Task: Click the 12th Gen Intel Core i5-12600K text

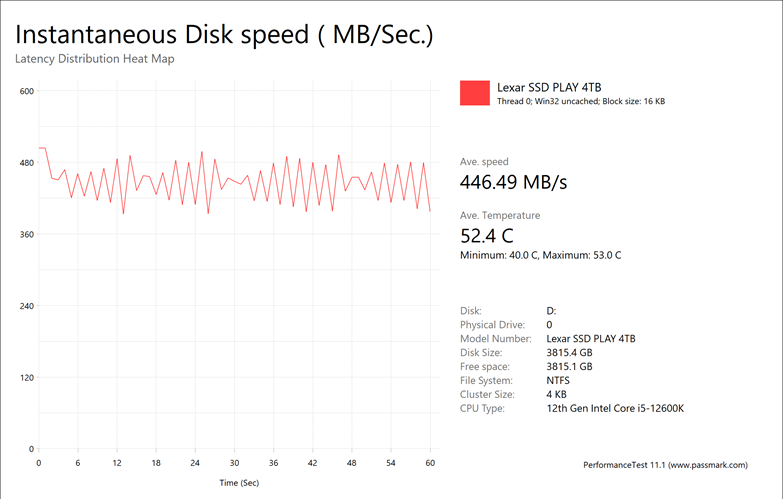Action: (x=615, y=409)
